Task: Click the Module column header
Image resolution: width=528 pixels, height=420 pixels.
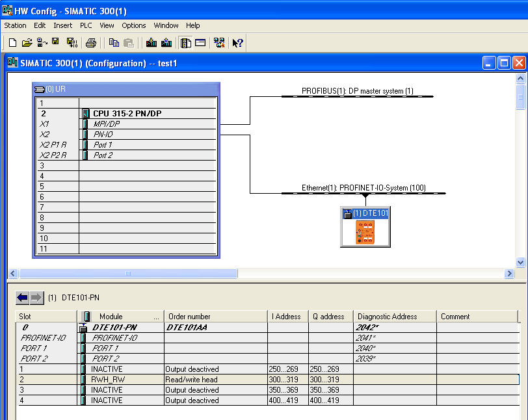Action: [121, 317]
